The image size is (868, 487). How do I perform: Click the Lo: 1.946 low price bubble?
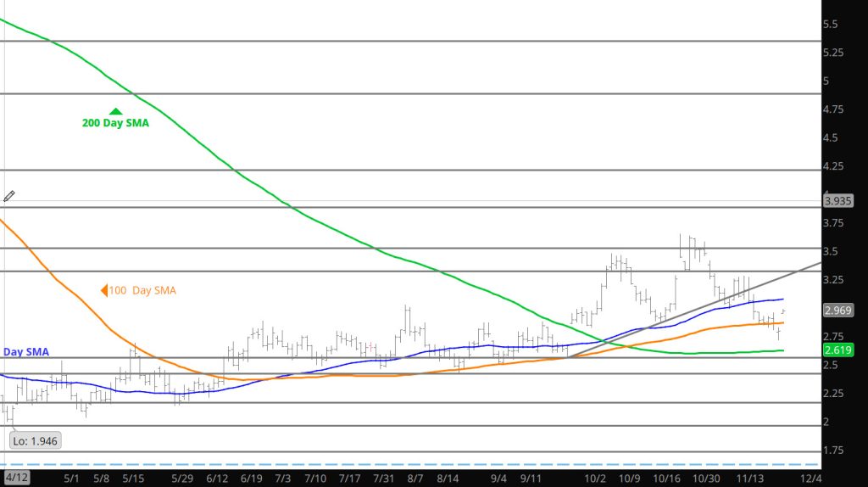35,441
